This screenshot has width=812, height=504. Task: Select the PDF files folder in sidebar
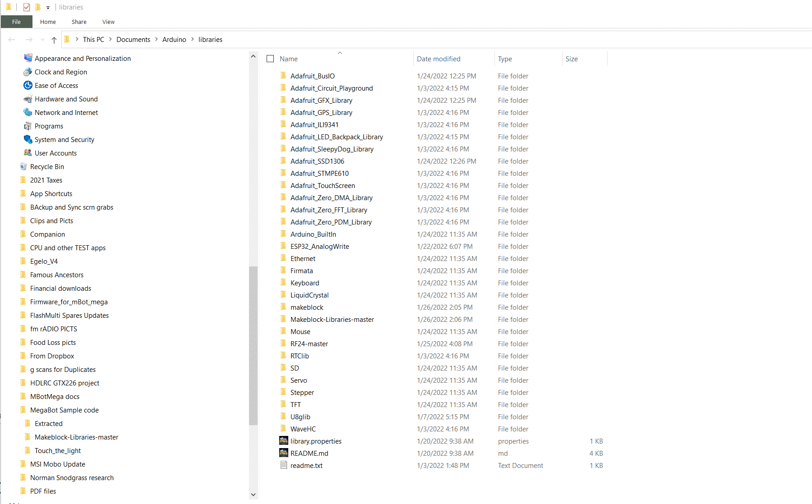pos(43,491)
